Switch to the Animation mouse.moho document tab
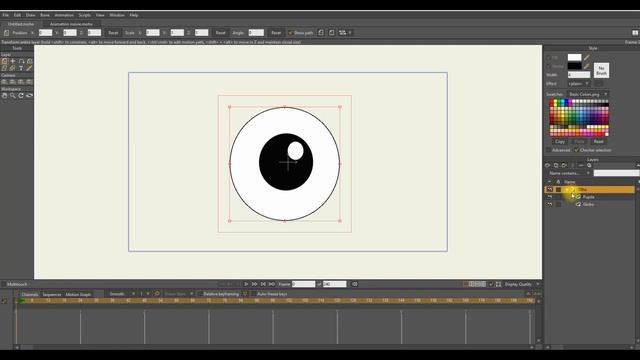640x360 pixels. 71,24
